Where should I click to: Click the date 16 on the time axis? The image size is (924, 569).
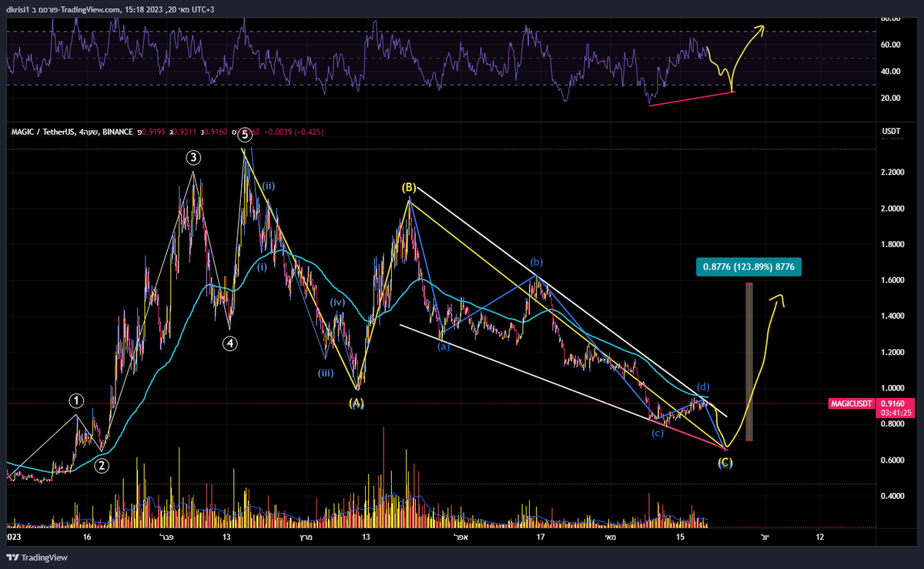87,537
